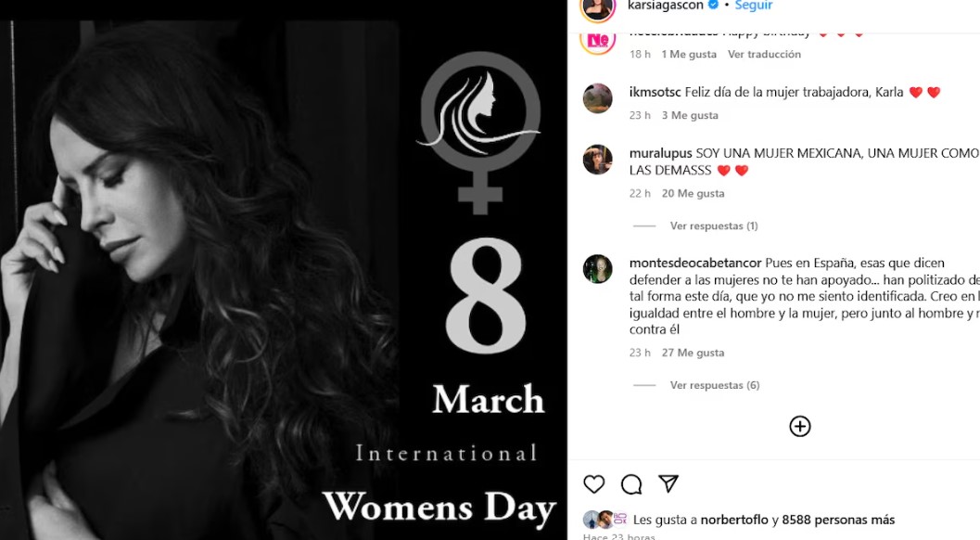Share post with paper plane icon
980x540 pixels.
point(668,483)
